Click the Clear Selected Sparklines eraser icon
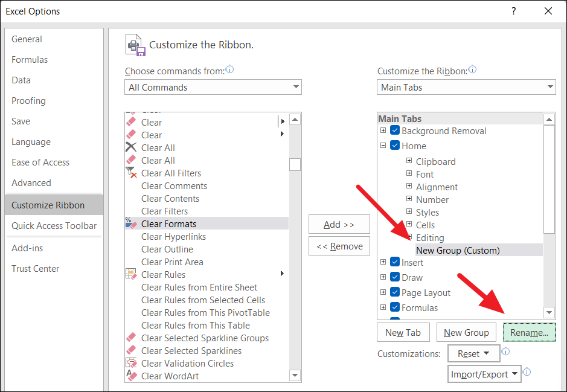The image size is (567, 392). click(131, 350)
